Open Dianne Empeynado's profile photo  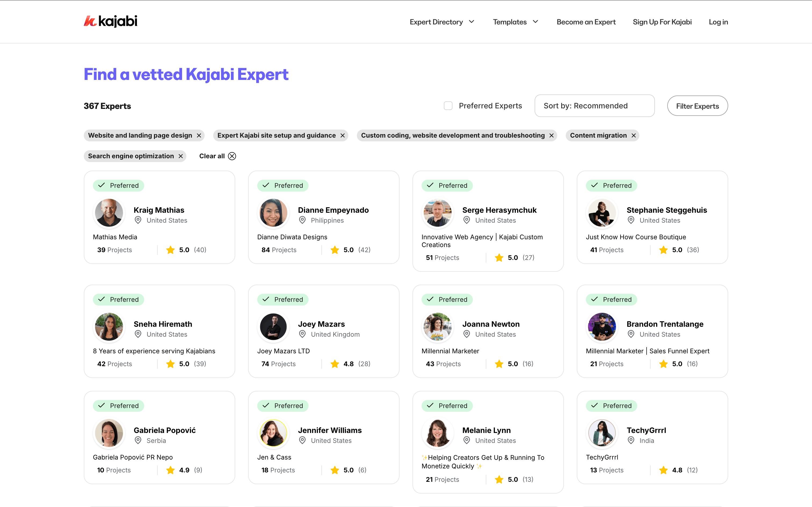[273, 213]
